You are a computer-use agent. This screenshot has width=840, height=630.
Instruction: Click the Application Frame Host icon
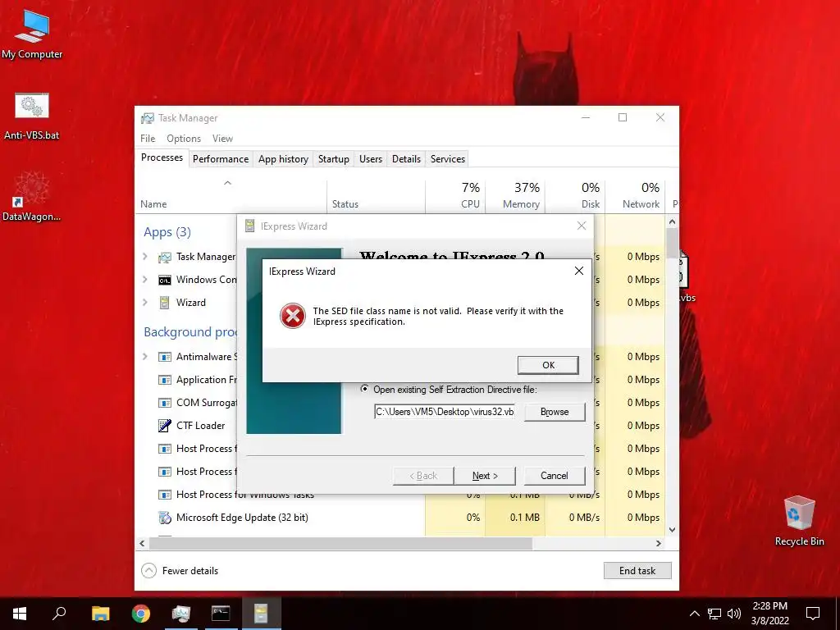tap(164, 380)
